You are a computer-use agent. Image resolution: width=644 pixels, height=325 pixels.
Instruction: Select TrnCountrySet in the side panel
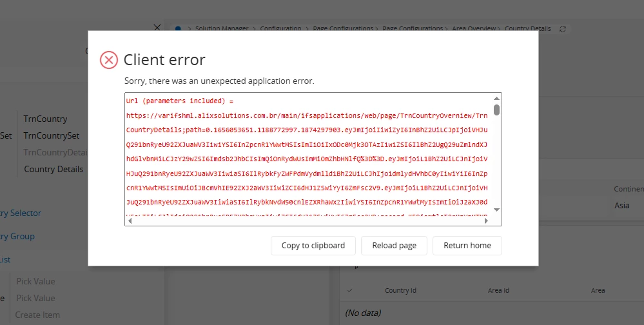[52, 135]
